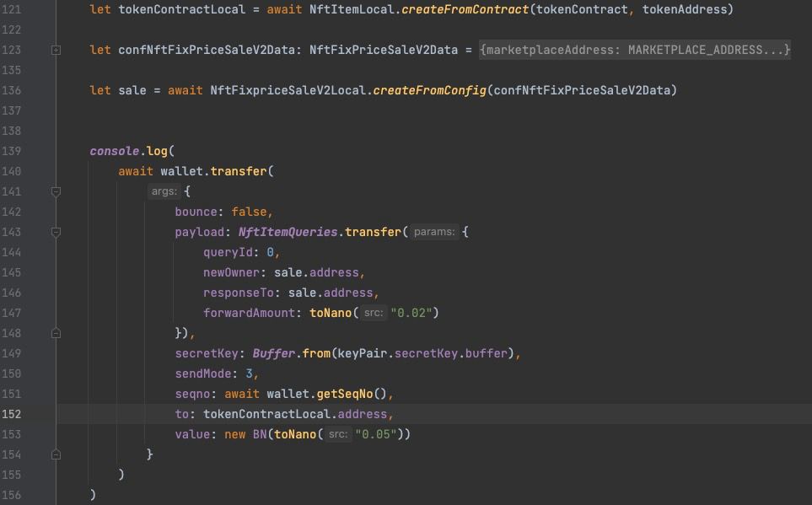The height and width of the screenshot is (505, 812).
Task: Click keyPair.secretKey.buffer argument
Action: [x=422, y=353]
